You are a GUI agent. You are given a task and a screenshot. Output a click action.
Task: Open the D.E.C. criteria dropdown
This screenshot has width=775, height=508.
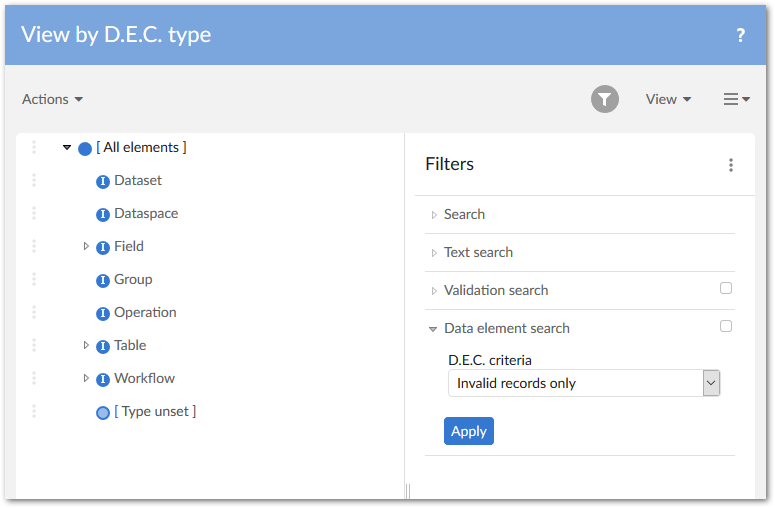coord(711,383)
